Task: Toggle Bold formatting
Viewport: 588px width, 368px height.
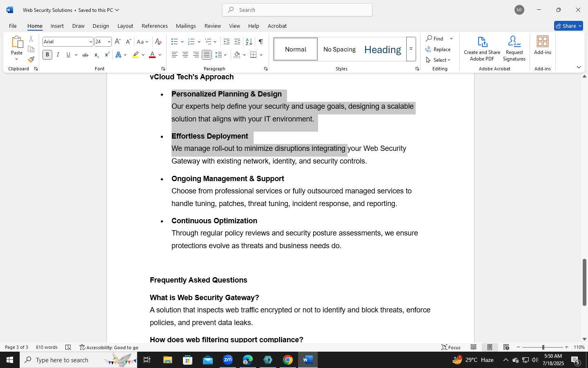Action: point(47,55)
